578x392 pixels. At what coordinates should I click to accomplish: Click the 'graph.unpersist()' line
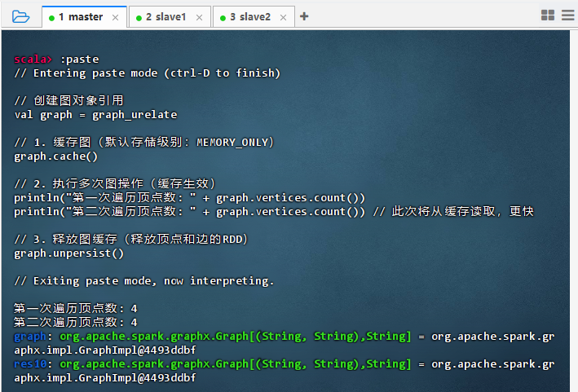tap(69, 253)
